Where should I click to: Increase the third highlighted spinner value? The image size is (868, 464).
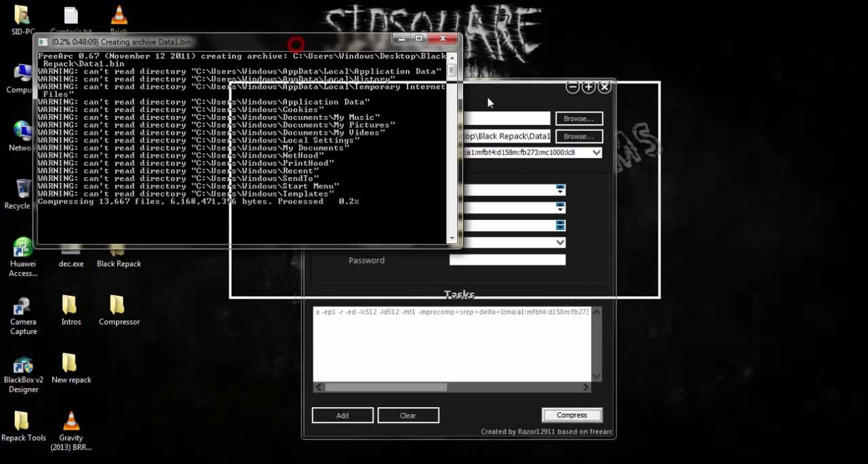[560, 223]
